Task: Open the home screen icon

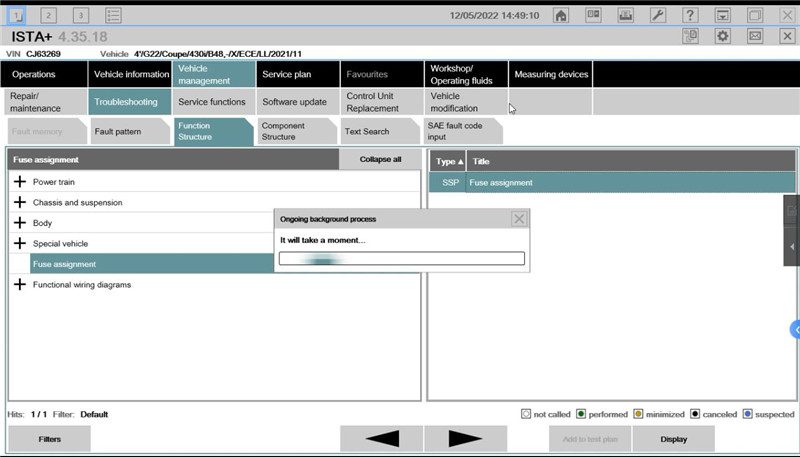Action: click(x=561, y=15)
